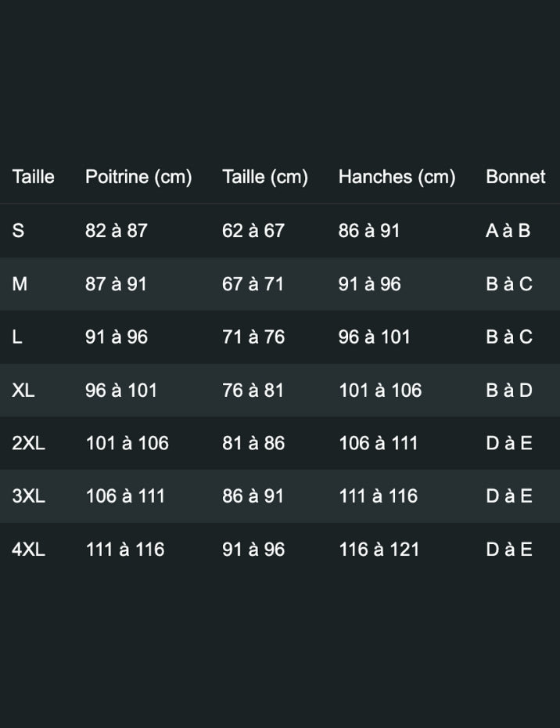The height and width of the screenshot is (728, 560).
Task: Click the Hanches (cm) column header
Action: [397, 177]
